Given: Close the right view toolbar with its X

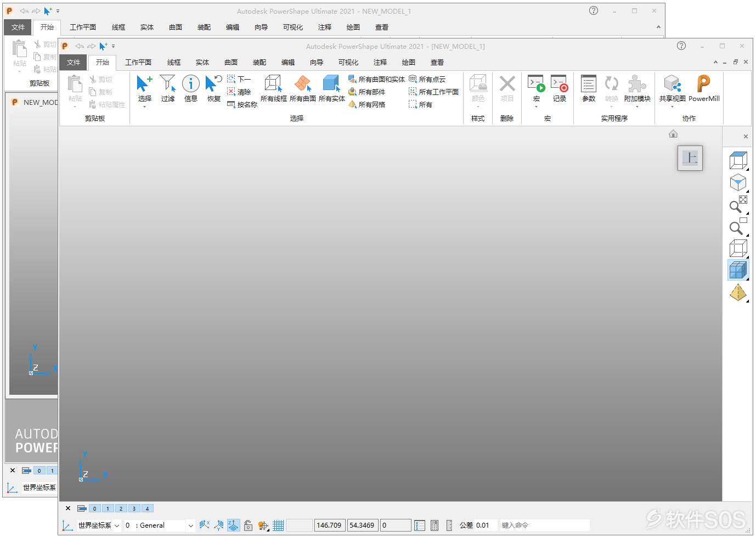Looking at the screenshot, I should (746, 136).
